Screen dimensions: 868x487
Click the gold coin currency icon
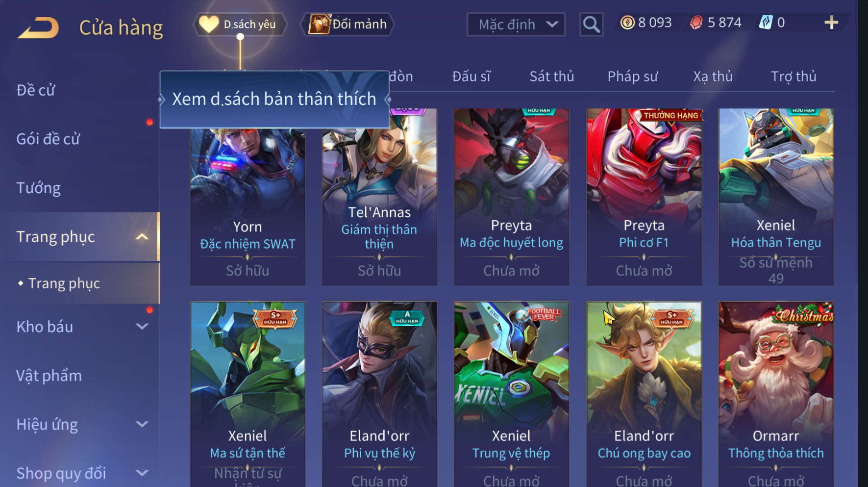tap(627, 23)
